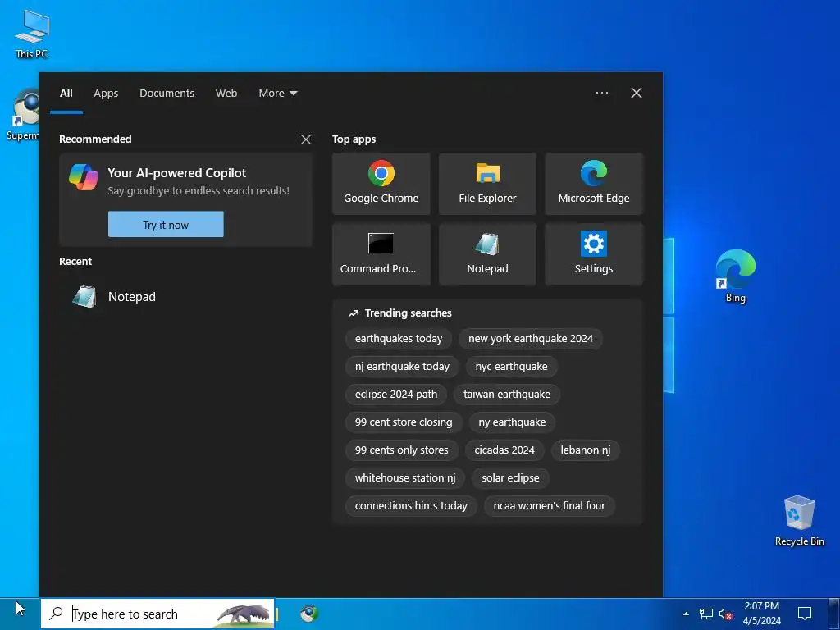Viewport: 840px width, 630px height.
Task: Click the 'Type here to search' box
Action: pos(157,614)
